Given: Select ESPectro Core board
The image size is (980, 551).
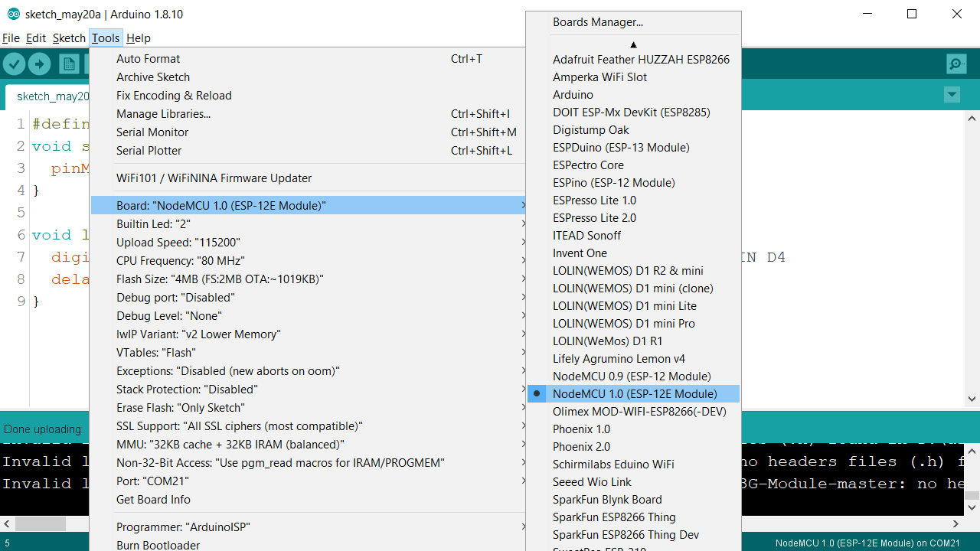Looking at the screenshot, I should point(633,165).
